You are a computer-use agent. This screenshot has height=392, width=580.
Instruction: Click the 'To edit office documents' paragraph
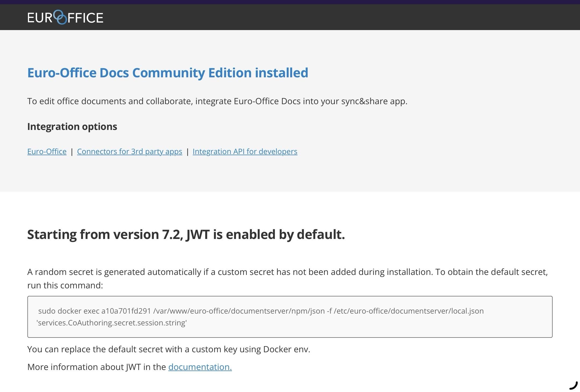pyautogui.click(x=217, y=101)
